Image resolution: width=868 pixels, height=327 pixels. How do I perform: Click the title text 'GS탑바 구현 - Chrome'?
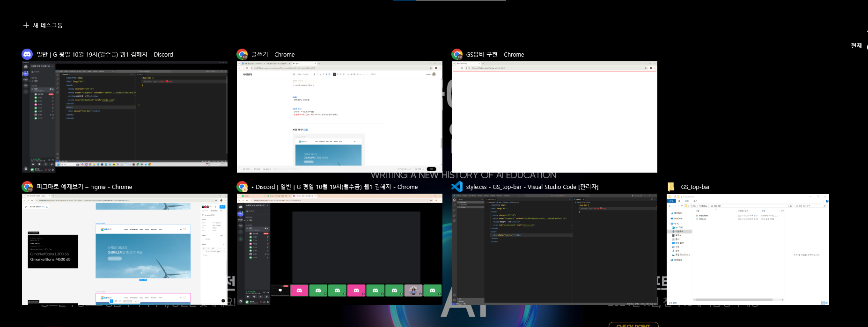point(495,54)
